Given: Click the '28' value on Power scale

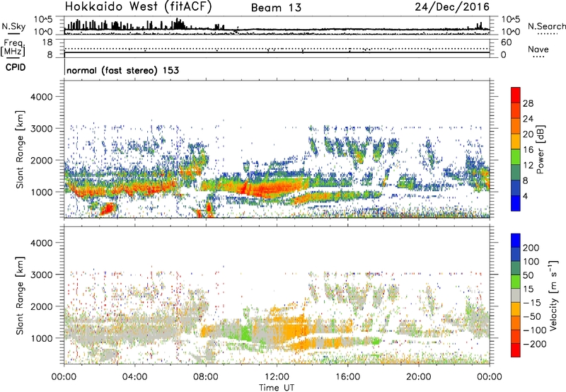Looking at the screenshot, I should point(528,103).
